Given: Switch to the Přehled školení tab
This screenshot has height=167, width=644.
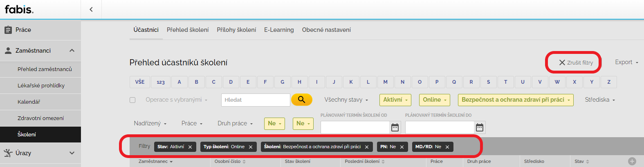Looking at the screenshot, I should [x=188, y=30].
